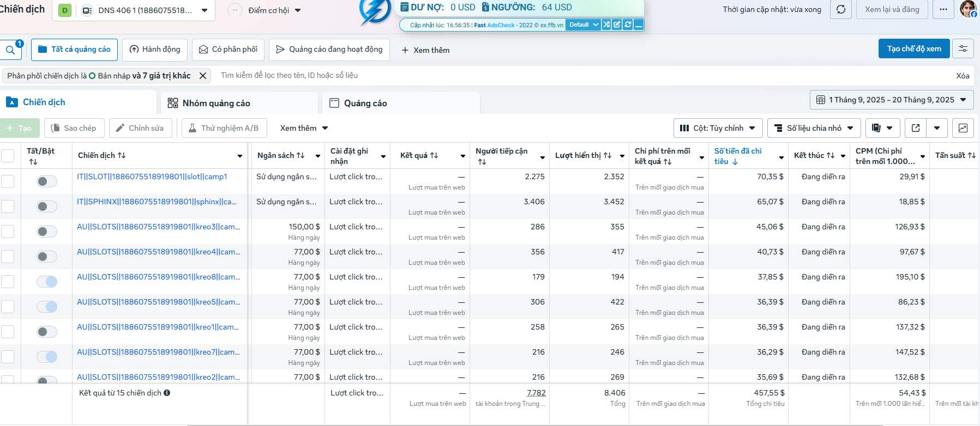Click the refresh data icon near update time
The width and height of the screenshot is (980, 426).
point(841,9)
